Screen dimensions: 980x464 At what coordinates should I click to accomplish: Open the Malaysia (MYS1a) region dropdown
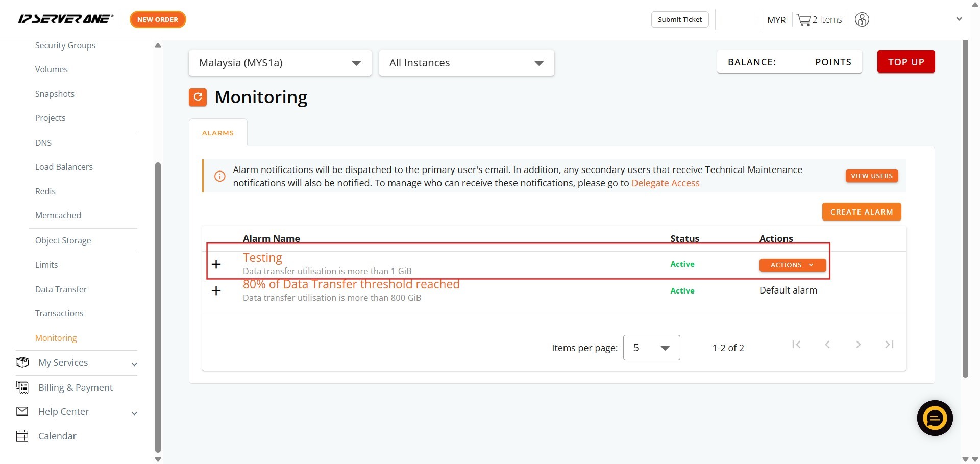coord(280,63)
